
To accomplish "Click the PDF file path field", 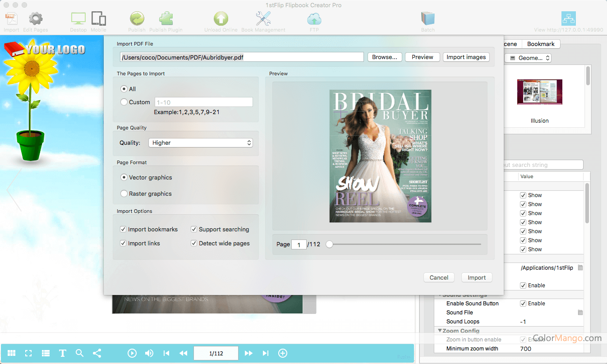I will 242,57.
